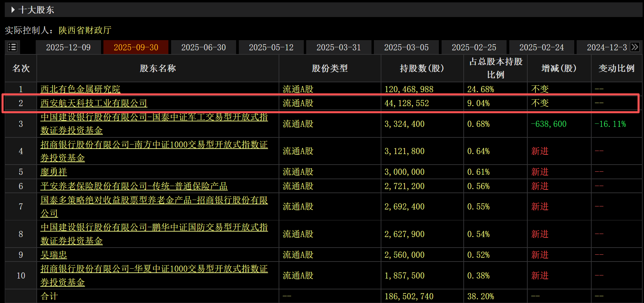Select the 0.64% shareholding ratio

[478, 151]
